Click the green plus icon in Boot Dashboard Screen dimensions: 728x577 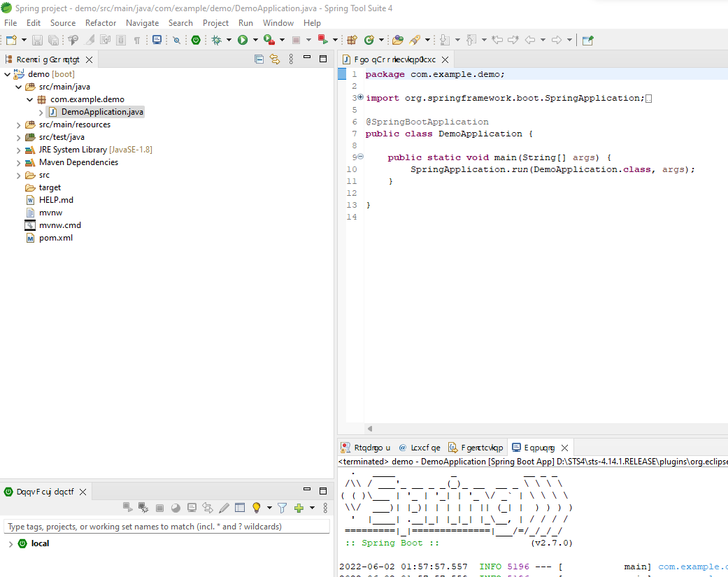(299, 508)
